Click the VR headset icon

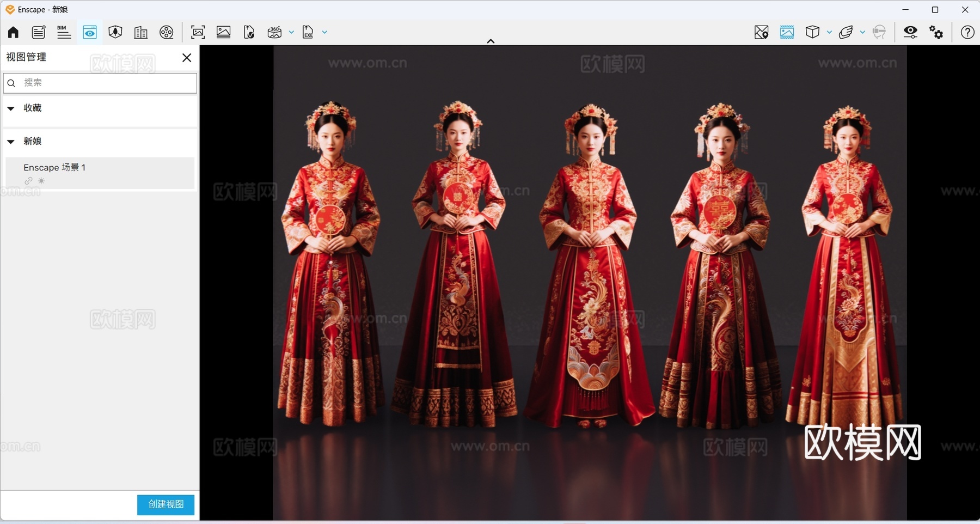(x=879, y=32)
